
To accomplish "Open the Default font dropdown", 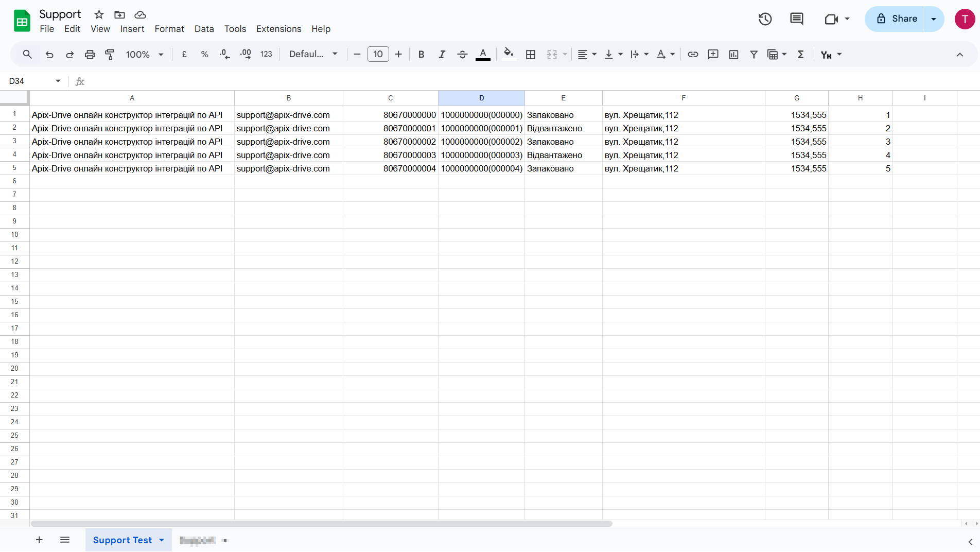I will pyautogui.click(x=313, y=54).
